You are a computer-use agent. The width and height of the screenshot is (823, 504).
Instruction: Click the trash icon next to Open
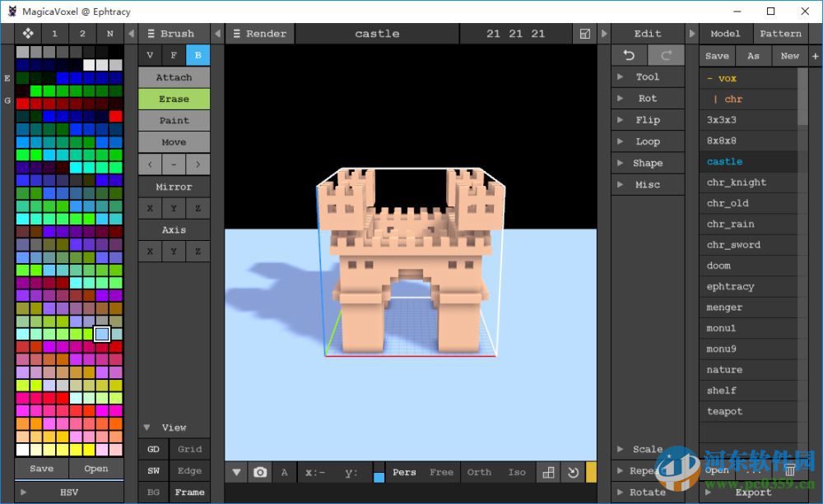coord(789,469)
